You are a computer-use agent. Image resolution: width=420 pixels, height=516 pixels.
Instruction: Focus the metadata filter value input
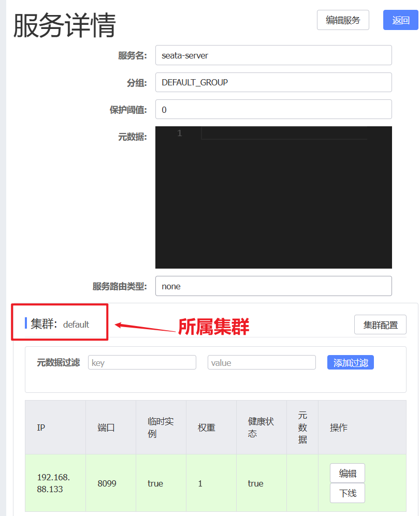[x=262, y=362]
